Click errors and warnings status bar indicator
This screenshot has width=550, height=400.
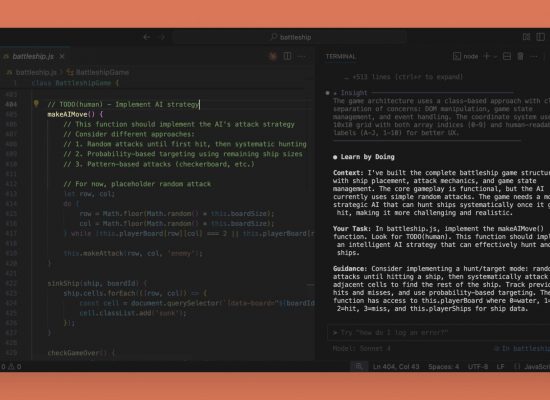click(11, 367)
